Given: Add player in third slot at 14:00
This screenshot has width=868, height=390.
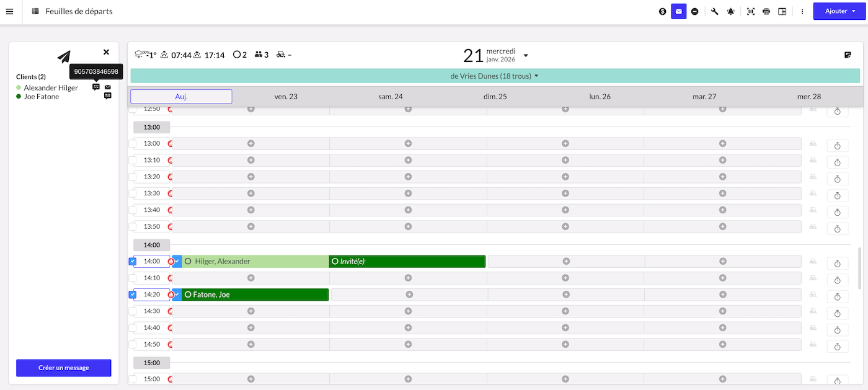Looking at the screenshot, I should point(565,261).
